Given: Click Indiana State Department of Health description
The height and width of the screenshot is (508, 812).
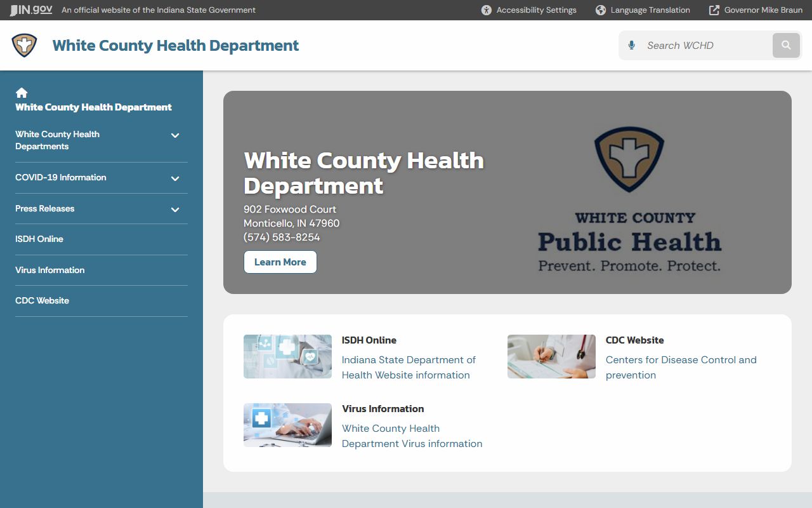Looking at the screenshot, I should click(409, 367).
